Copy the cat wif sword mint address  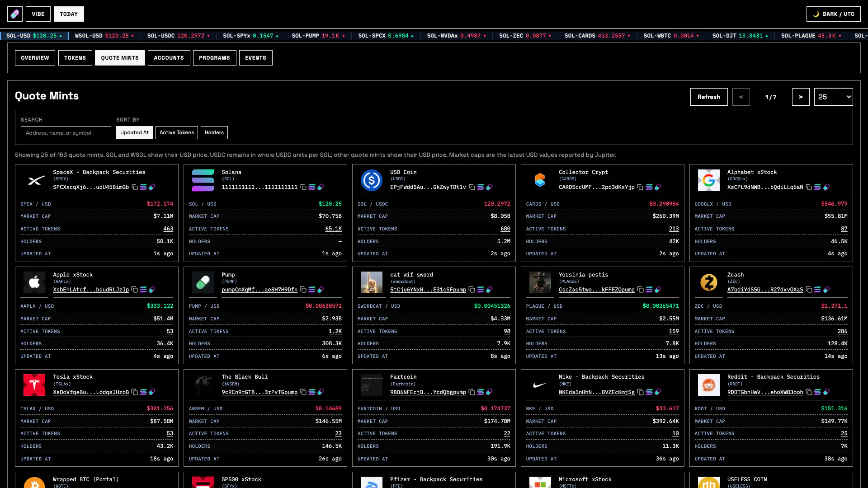coord(472,290)
